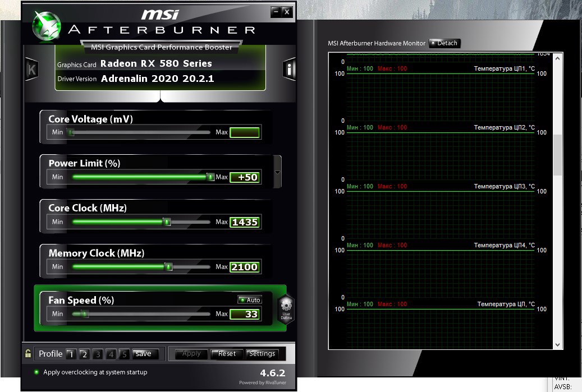Toggle the profile lock padlock icon

point(28,353)
